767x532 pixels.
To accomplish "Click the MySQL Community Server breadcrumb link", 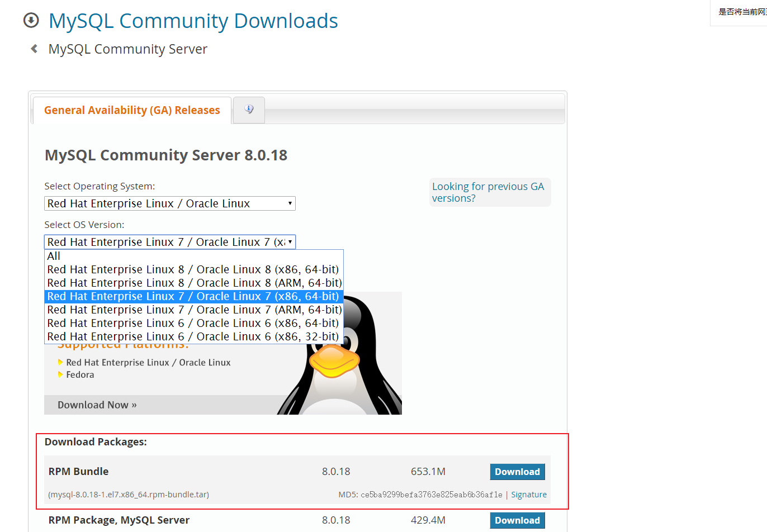I will 128,49.
